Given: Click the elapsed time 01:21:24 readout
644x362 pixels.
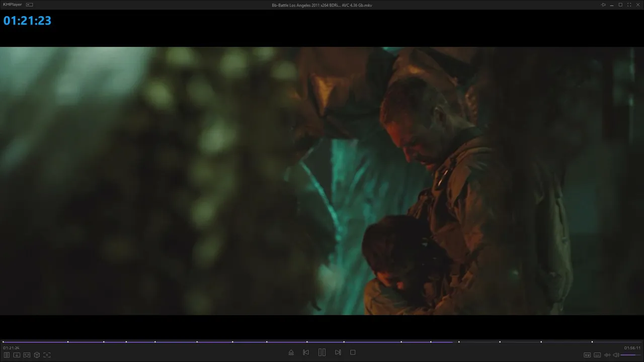Looking at the screenshot, I should pos(11,348).
